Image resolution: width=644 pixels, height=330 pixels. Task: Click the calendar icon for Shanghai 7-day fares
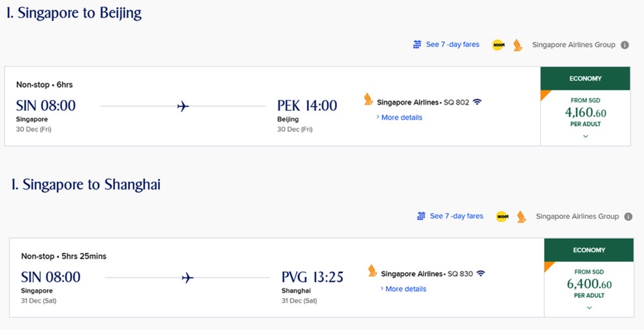click(421, 216)
